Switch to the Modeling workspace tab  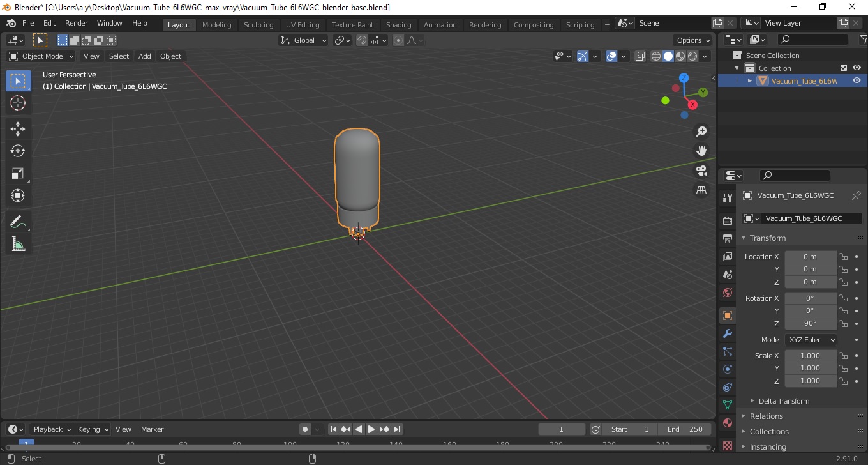(217, 24)
